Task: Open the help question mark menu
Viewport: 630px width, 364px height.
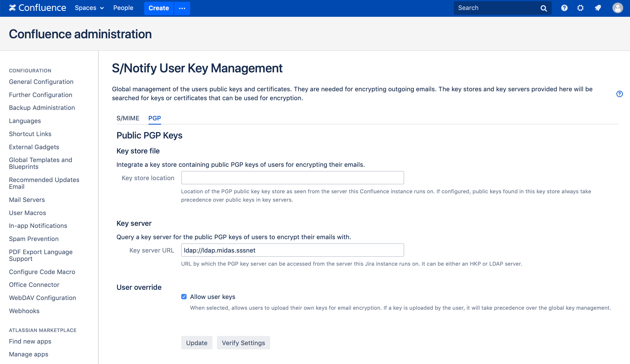Action: click(x=564, y=8)
